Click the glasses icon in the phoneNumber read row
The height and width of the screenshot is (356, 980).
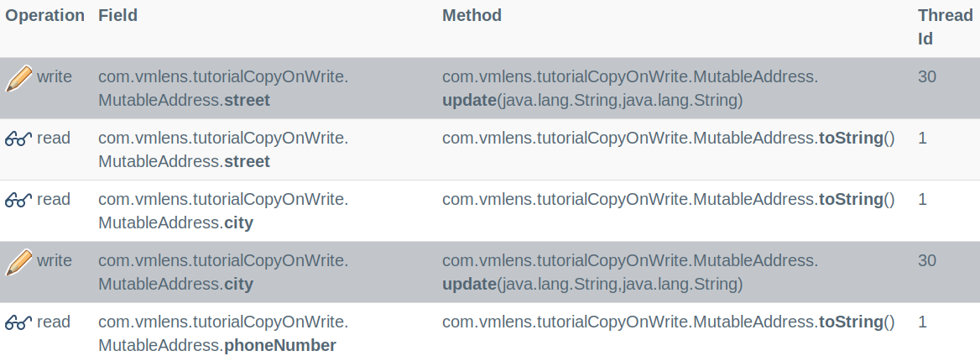pos(18,323)
